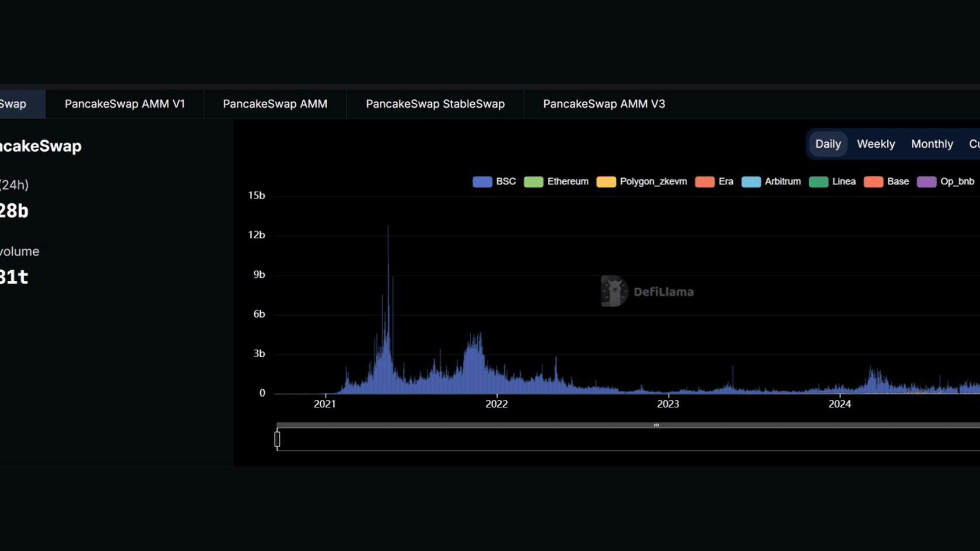Viewport: 980px width, 551px height.
Task: Toggle the Ethereum legend swatch
Action: tap(534, 182)
